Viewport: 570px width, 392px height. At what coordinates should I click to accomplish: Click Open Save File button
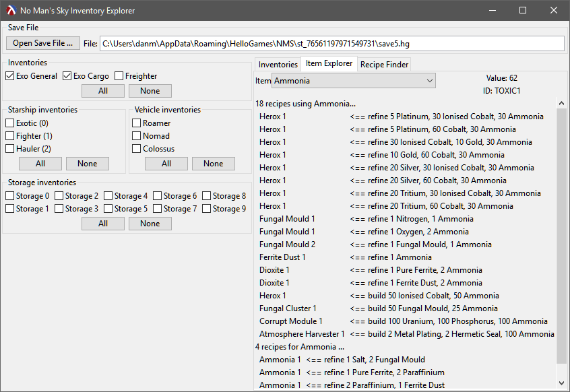point(43,43)
